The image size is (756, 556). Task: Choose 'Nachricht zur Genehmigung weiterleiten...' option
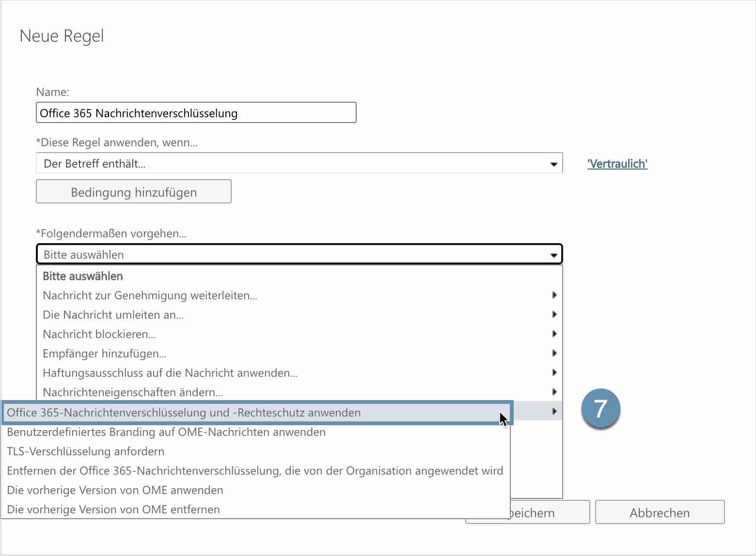click(299, 295)
